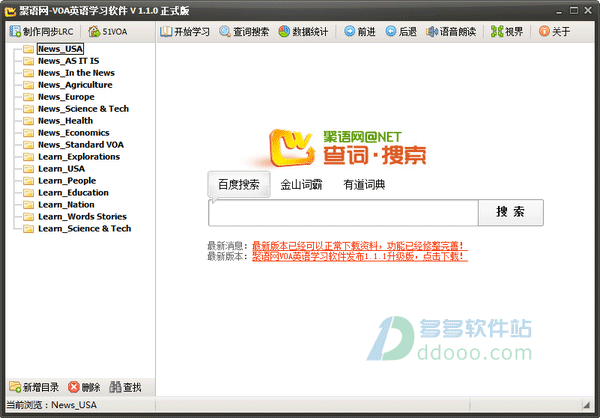Select News_Science & Tech folder
Screen dimensions: 600x418
(83, 109)
